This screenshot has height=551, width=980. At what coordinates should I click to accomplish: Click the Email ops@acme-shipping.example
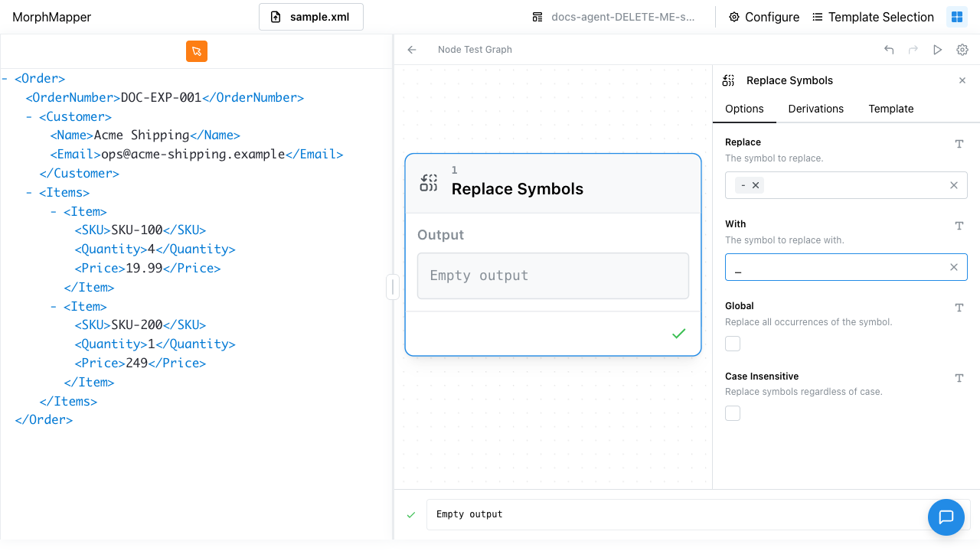pos(194,155)
